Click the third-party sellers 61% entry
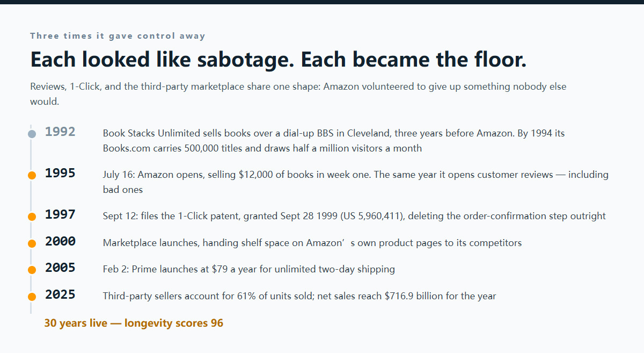 point(299,296)
